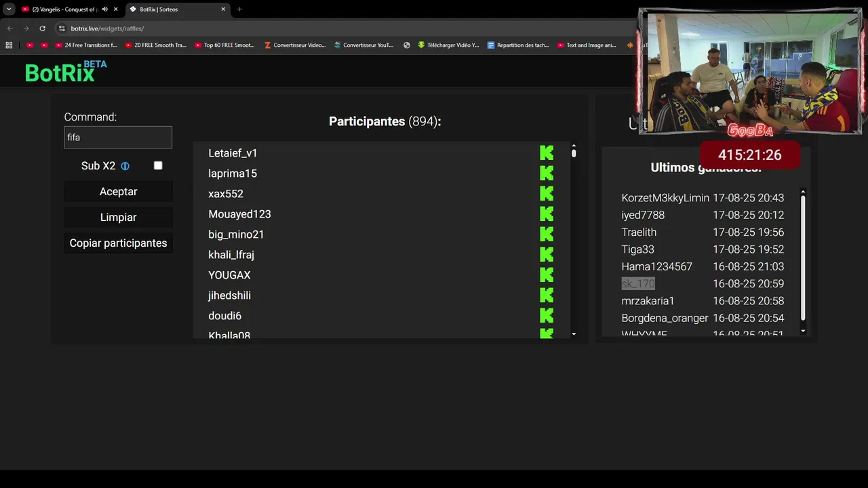Click the Kick icon beside YOUGAX
Screen dimensions: 868x488
click(x=547, y=274)
